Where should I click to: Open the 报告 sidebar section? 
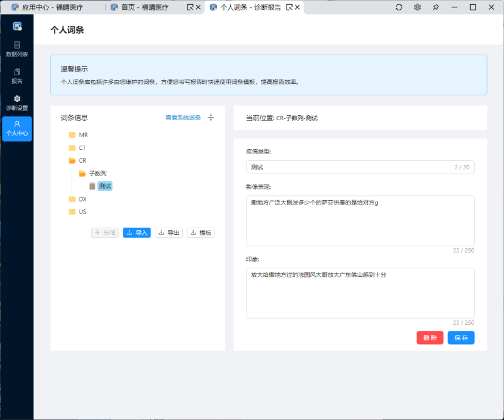point(17,76)
